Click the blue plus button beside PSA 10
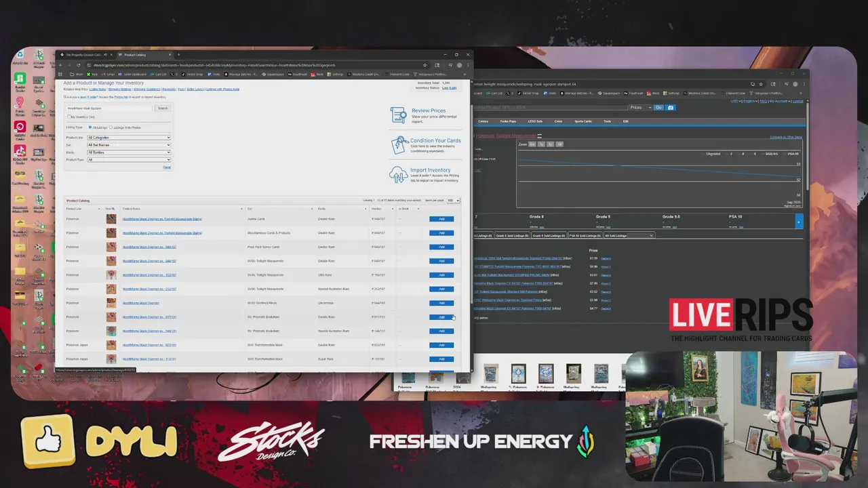The image size is (868, 488). [x=798, y=222]
